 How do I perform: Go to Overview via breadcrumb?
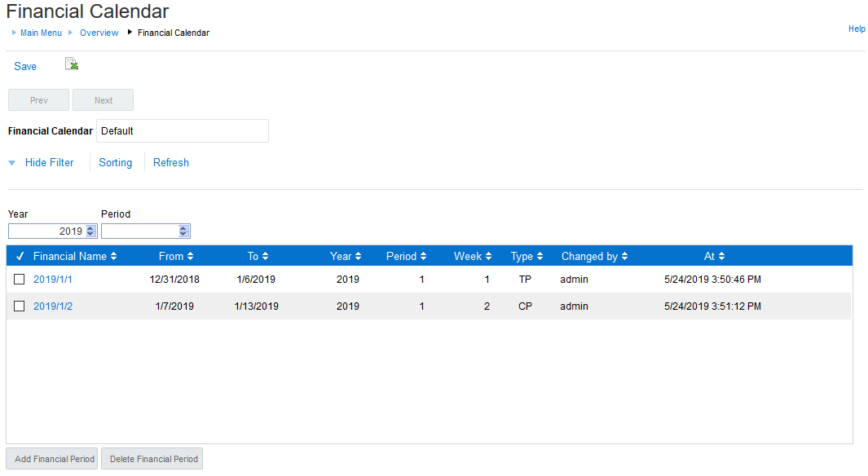coord(99,33)
